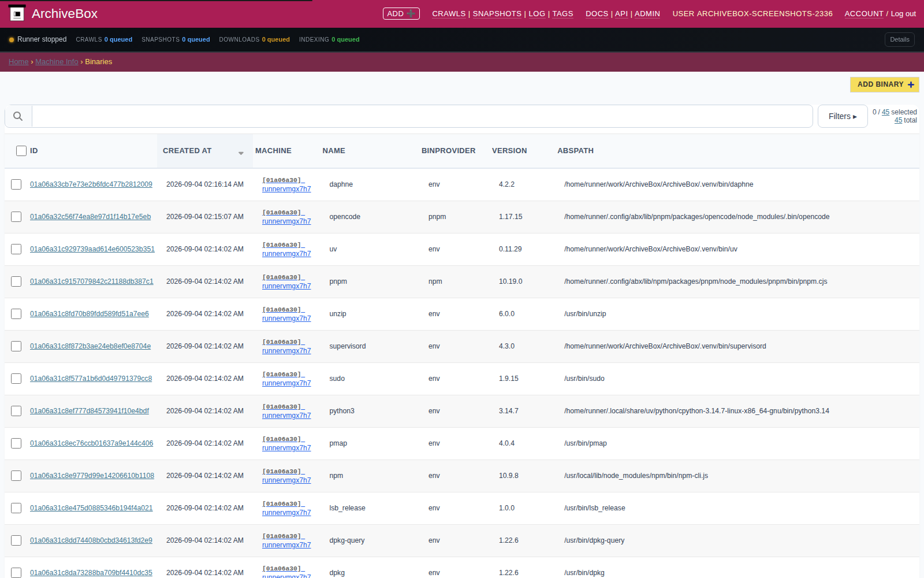Sort by CREATED AT column header
Screen dimensions: 924x578
tap(187, 151)
